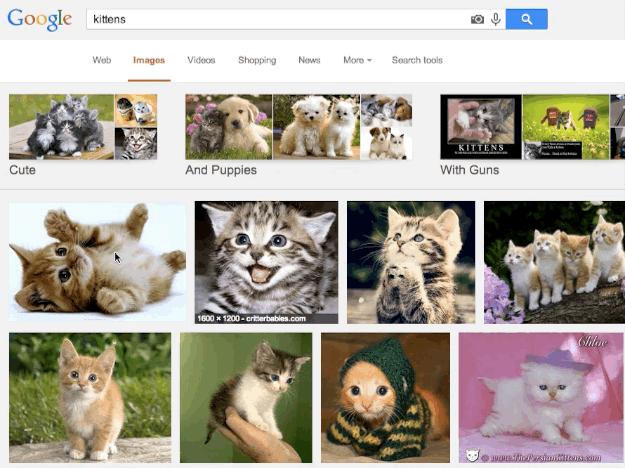This screenshot has height=468, width=625.
Task: Click the microphone voice search icon
Action: [x=495, y=19]
